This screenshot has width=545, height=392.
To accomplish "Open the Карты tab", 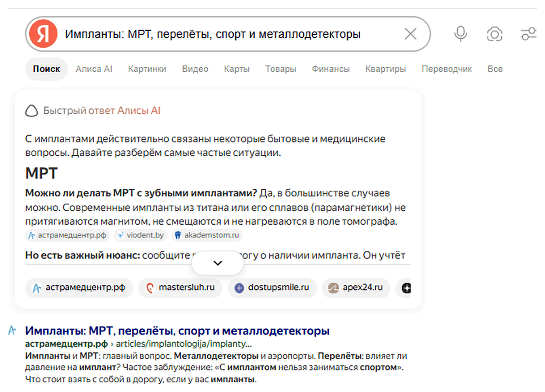I will point(237,69).
